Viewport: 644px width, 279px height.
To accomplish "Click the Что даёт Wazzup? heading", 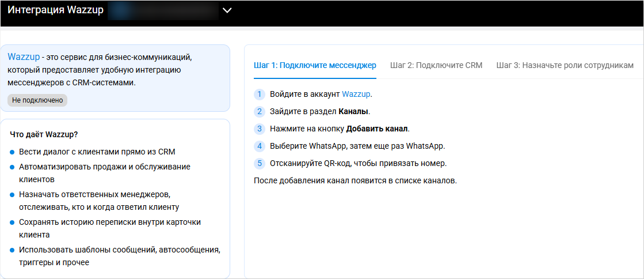I will point(44,134).
